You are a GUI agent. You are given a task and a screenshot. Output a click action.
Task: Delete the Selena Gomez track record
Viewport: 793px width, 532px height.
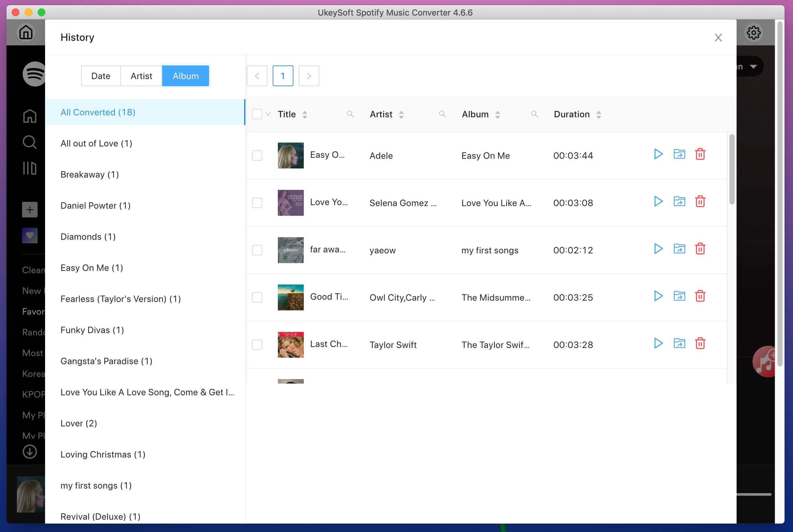point(700,201)
